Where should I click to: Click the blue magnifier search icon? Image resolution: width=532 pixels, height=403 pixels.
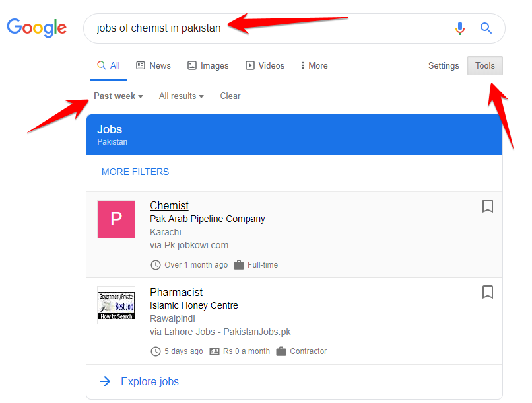(x=486, y=28)
